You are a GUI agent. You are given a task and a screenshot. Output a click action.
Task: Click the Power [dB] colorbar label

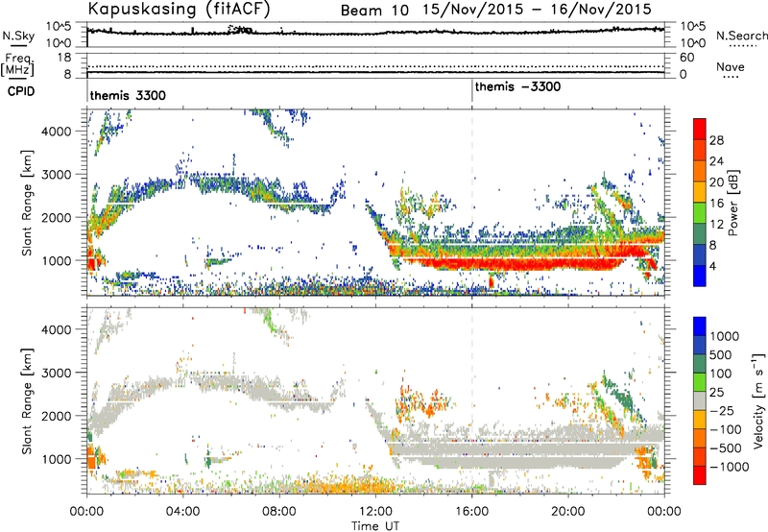click(x=732, y=203)
